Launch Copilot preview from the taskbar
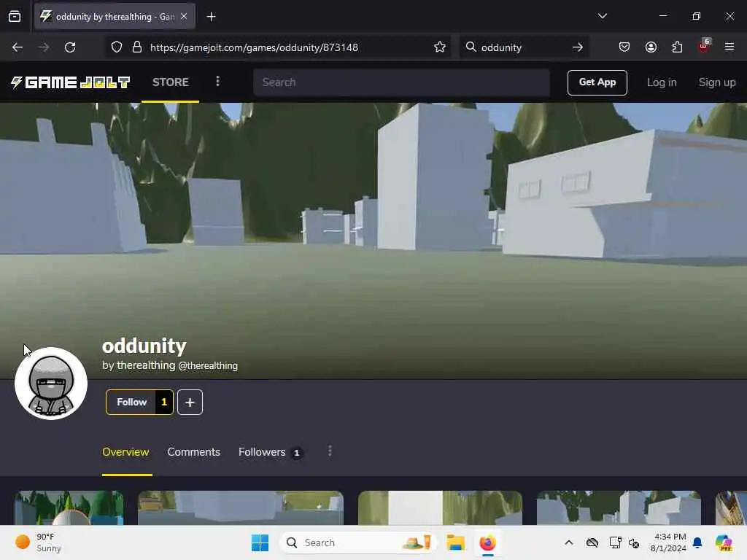747x560 pixels. [724, 542]
